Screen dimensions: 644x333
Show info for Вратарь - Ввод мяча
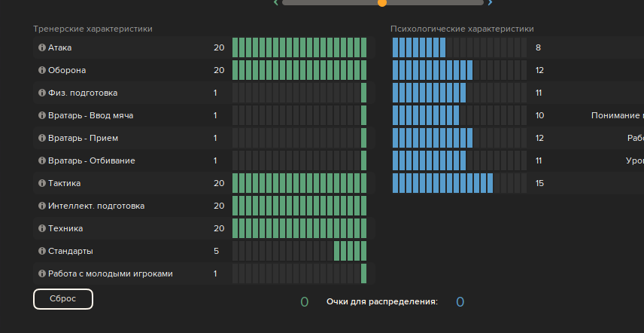click(x=41, y=115)
